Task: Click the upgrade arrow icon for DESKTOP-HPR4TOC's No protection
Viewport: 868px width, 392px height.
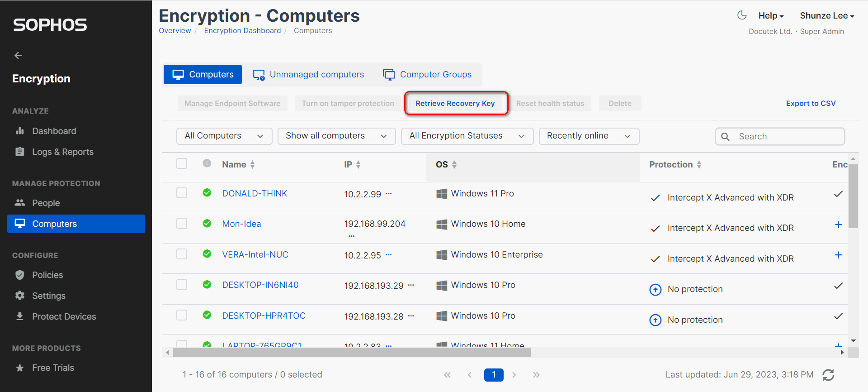Action: pyautogui.click(x=655, y=320)
